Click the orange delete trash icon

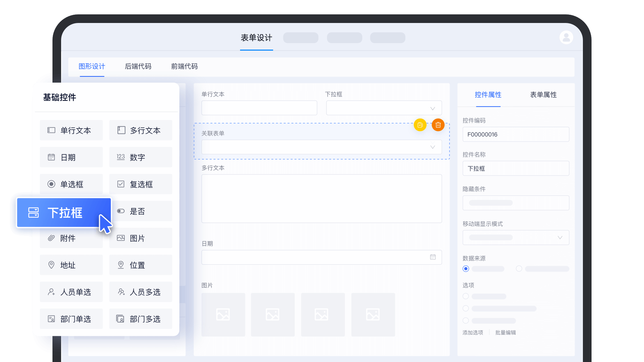[438, 125]
